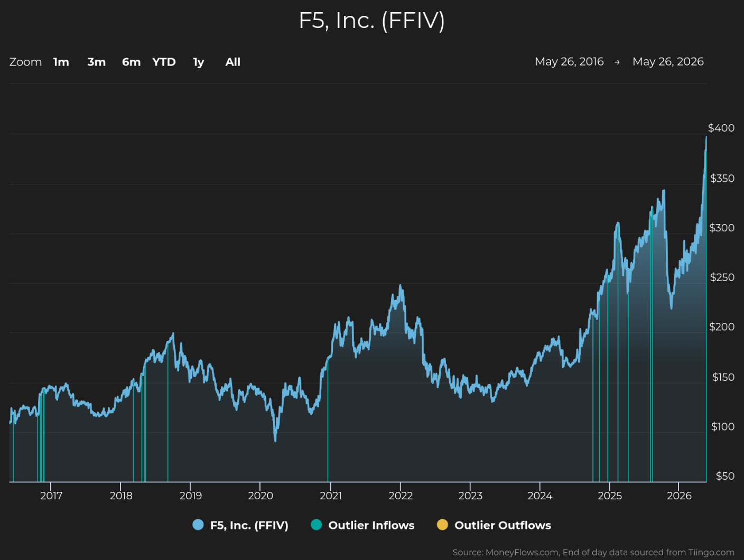Click the 2022 x-axis label
This screenshot has height=560, width=744.
[401, 496]
